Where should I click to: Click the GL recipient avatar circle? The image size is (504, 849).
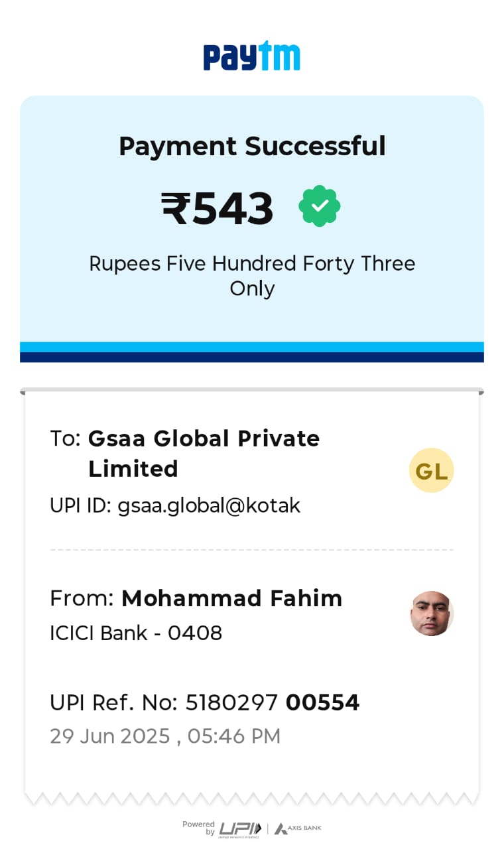[431, 470]
